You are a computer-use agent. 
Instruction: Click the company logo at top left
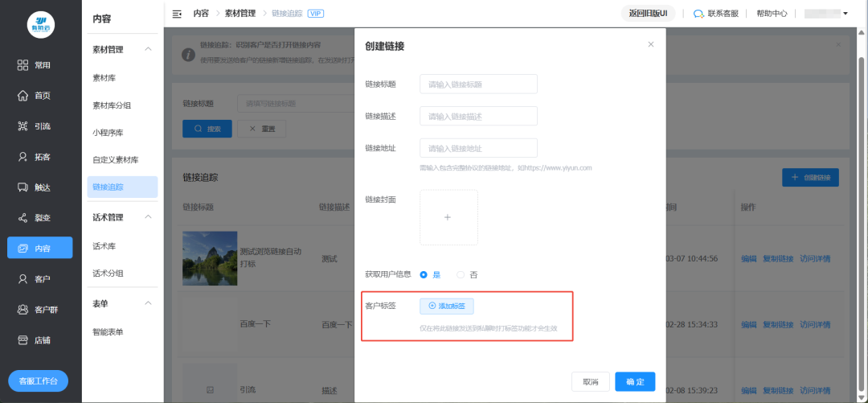(x=41, y=24)
